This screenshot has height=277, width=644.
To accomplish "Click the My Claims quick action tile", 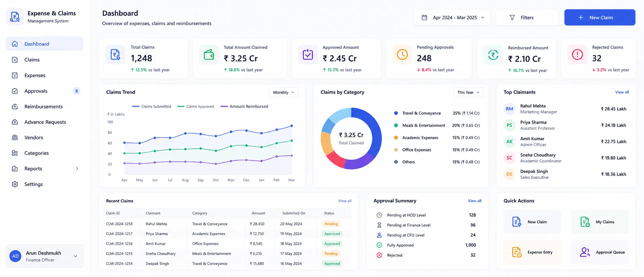I will point(600,222).
